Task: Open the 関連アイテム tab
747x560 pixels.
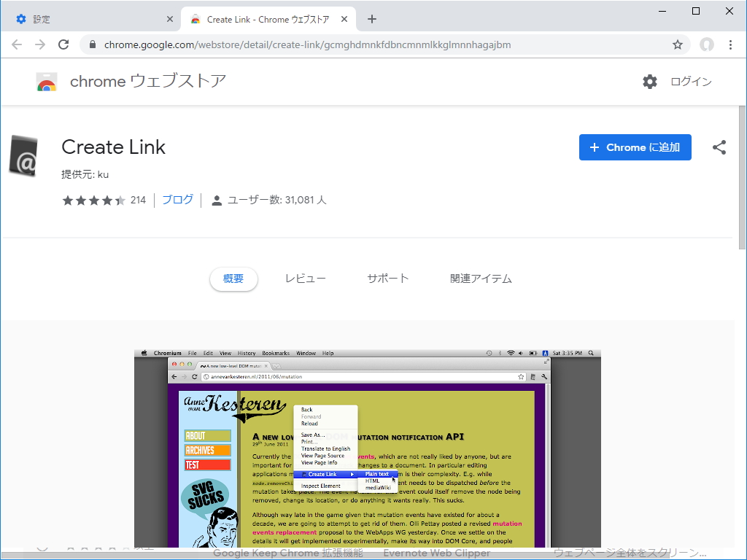Action: click(481, 279)
